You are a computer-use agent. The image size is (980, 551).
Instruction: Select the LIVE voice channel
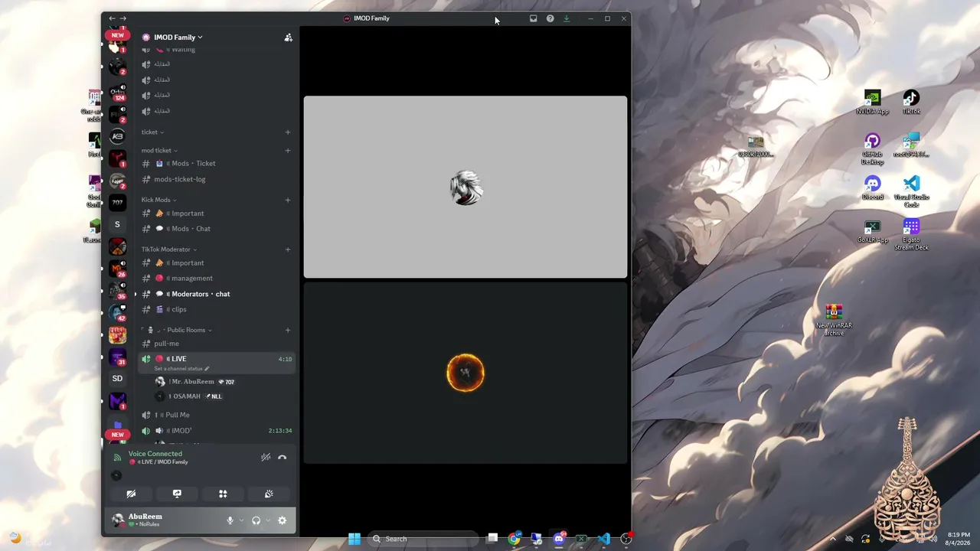[x=217, y=363]
